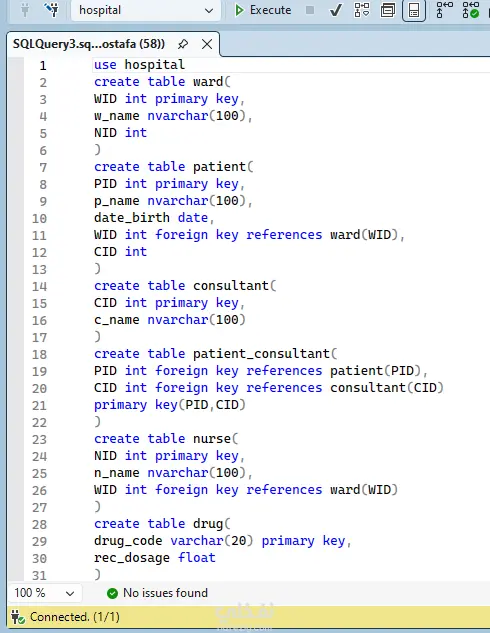The width and height of the screenshot is (490, 633).
Task: Pin the SQLQuery3.sql tab
Action: 183,44
